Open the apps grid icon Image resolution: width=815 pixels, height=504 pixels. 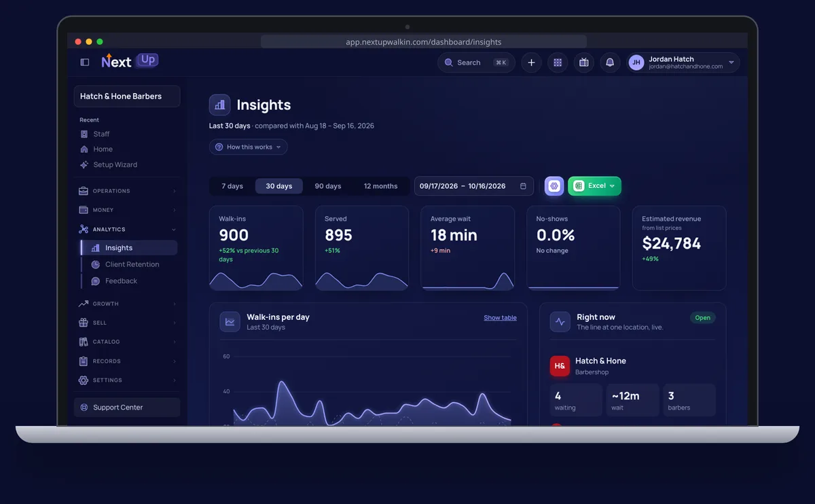tap(558, 62)
